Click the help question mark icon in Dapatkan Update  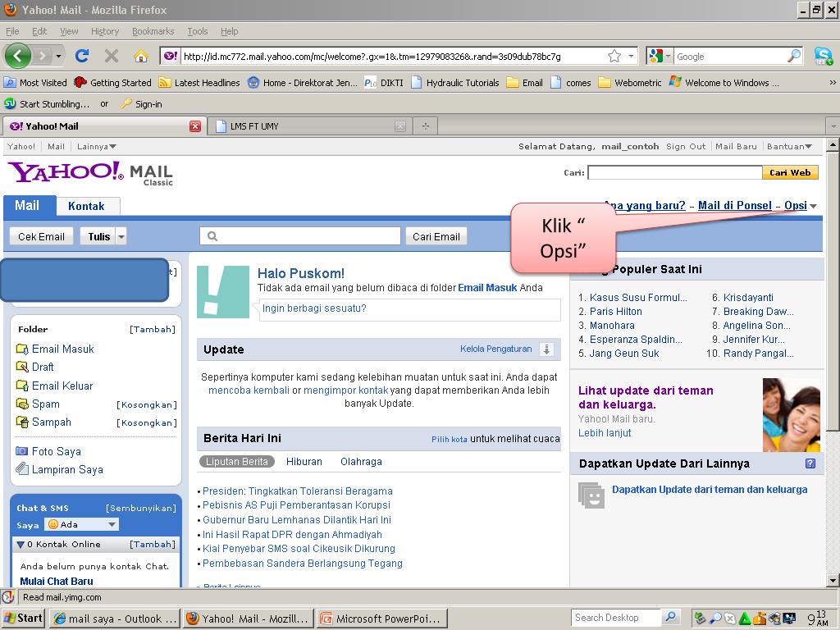point(810,463)
